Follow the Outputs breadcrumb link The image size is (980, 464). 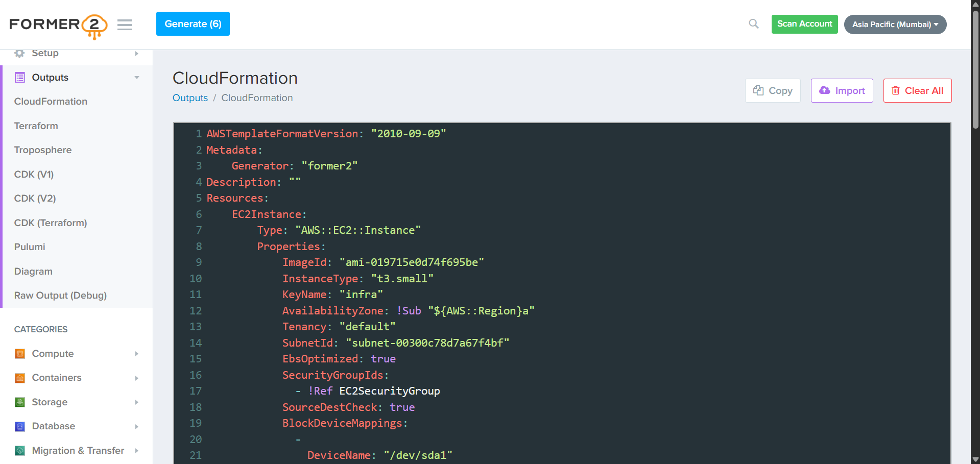(x=190, y=97)
